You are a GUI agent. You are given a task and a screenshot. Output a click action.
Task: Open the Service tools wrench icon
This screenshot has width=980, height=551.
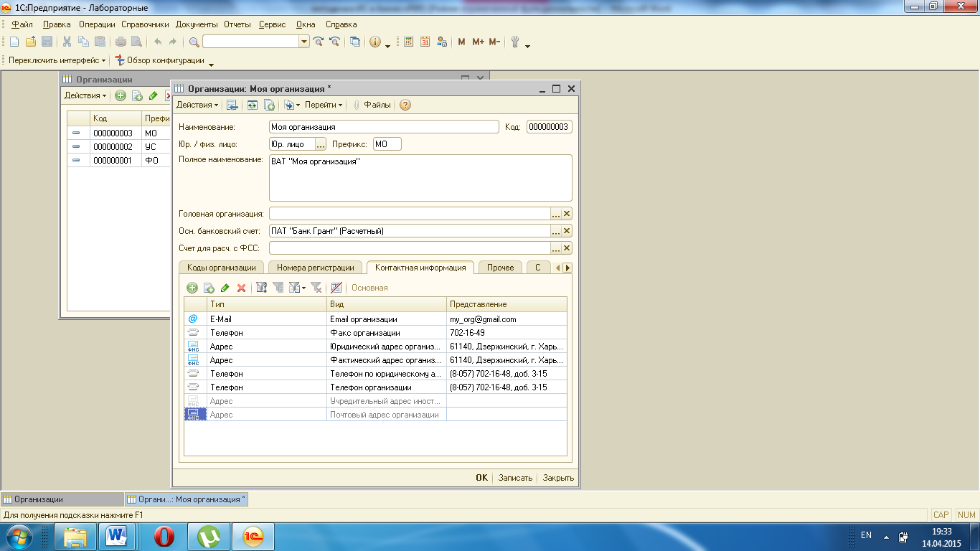pyautogui.click(x=514, y=42)
